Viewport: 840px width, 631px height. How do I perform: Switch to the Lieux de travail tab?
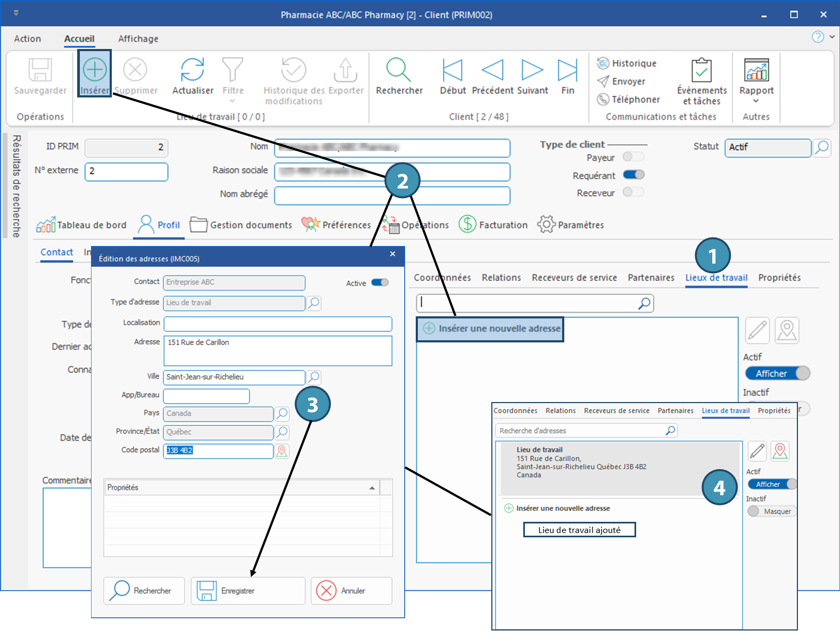click(716, 277)
